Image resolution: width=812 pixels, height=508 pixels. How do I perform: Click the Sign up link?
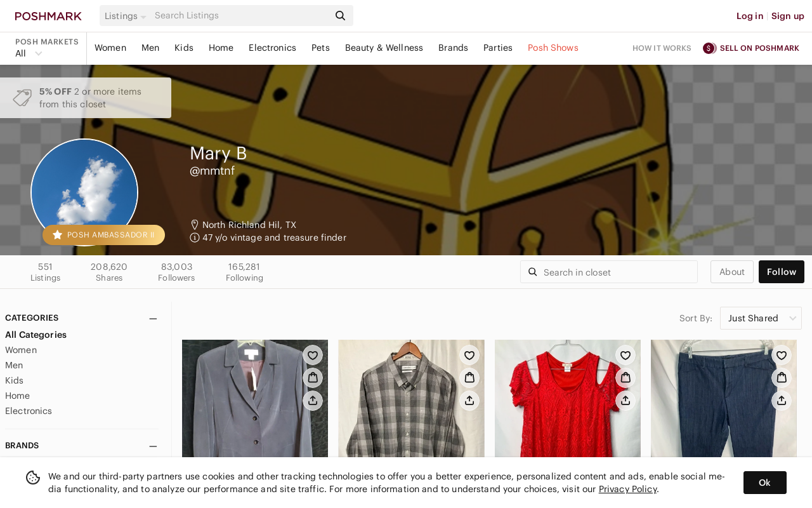coord(788,16)
